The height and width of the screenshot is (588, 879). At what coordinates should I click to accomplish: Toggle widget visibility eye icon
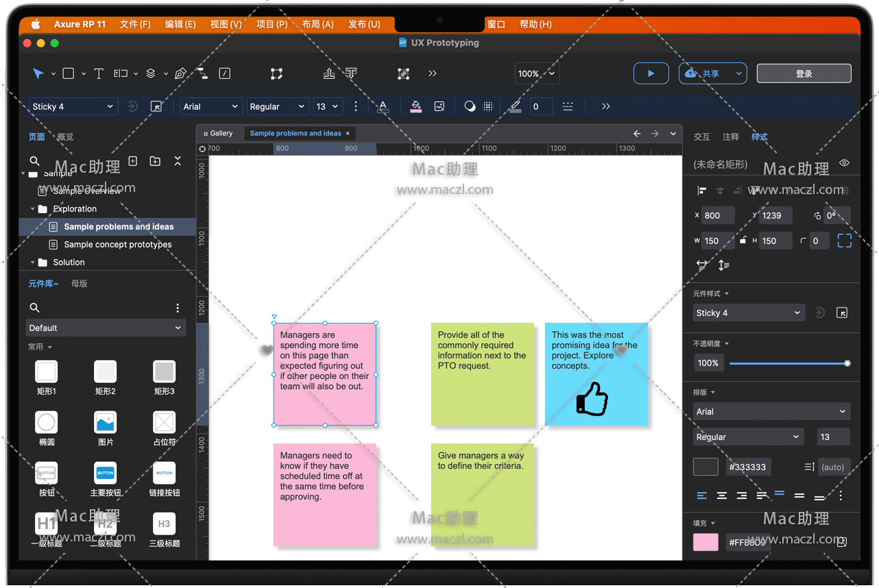click(844, 163)
